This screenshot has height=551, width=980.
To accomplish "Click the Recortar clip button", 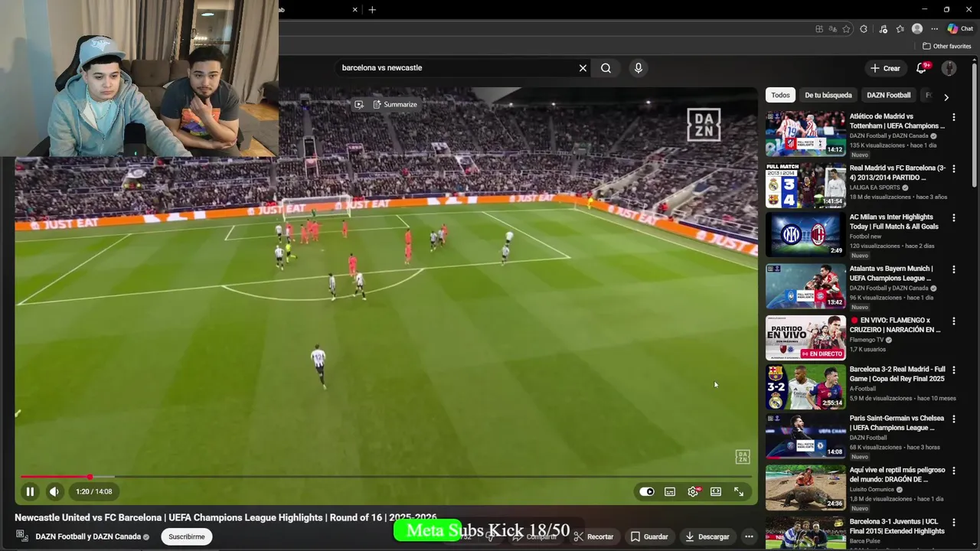I will (x=594, y=536).
